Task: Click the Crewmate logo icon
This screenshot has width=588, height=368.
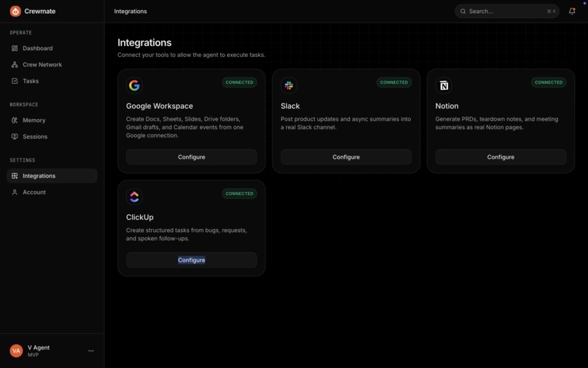Action: pos(15,11)
